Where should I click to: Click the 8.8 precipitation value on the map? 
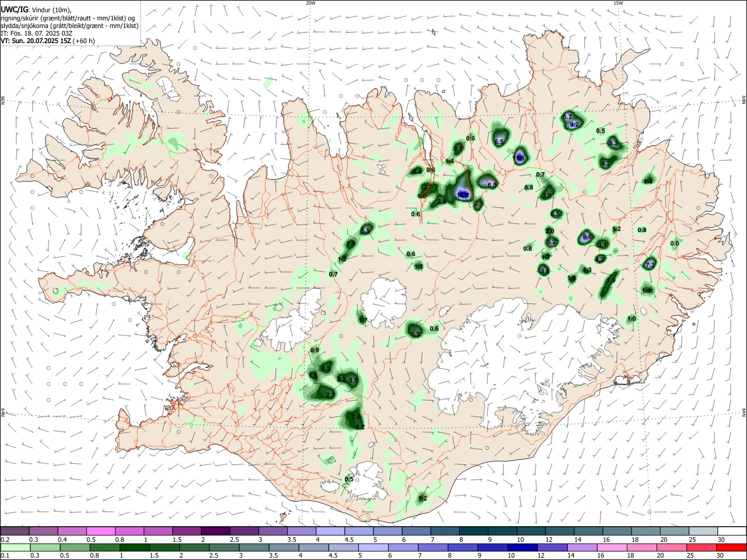click(587, 236)
